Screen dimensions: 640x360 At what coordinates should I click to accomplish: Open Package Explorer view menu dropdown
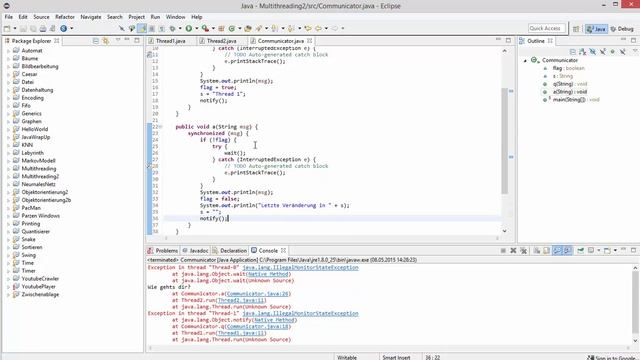118,40
